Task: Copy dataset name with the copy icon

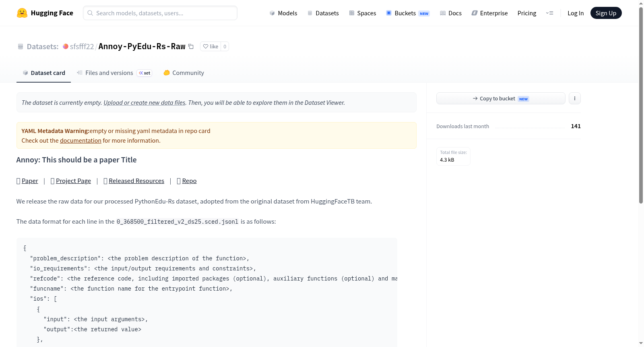Action: (191, 46)
